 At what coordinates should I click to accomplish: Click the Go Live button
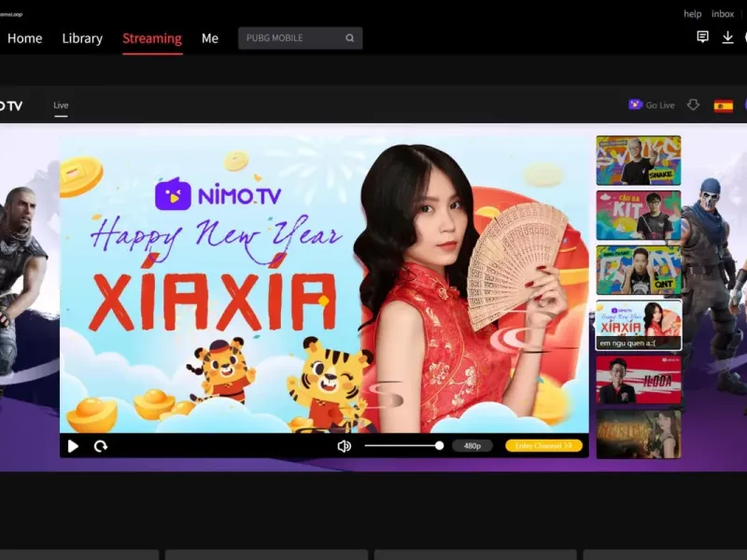[x=651, y=105]
